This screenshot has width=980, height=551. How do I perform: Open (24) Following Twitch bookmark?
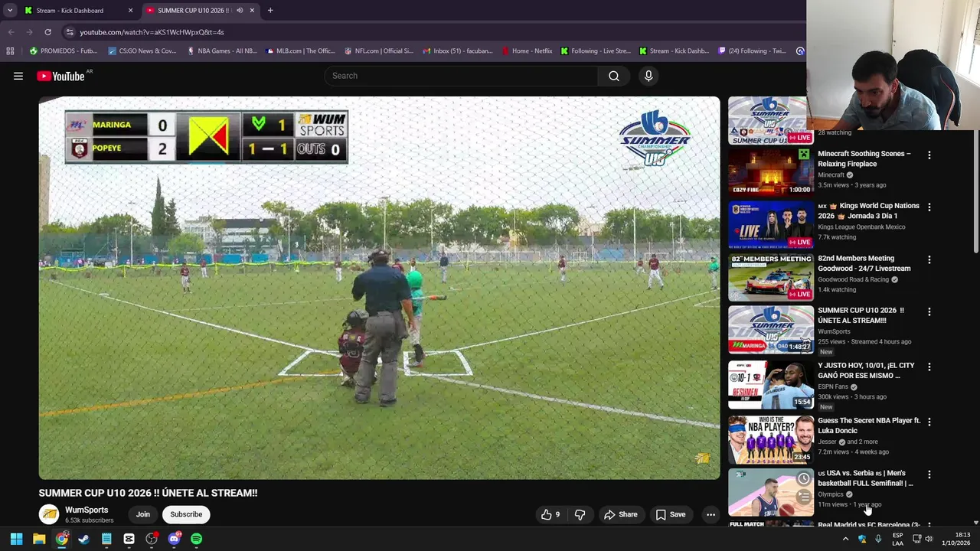(x=753, y=51)
